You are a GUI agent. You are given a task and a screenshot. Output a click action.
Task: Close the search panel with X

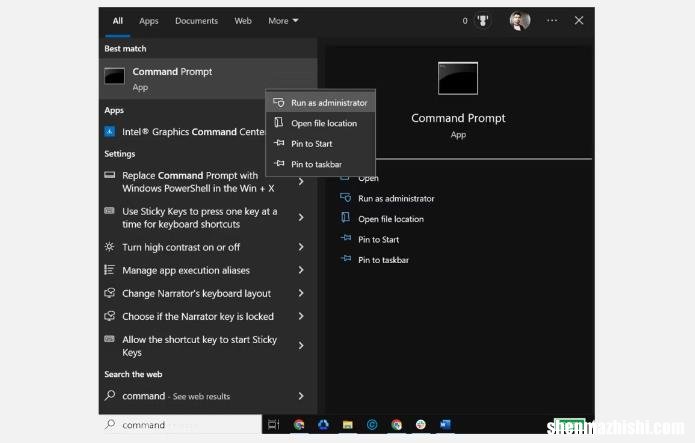[x=579, y=20]
